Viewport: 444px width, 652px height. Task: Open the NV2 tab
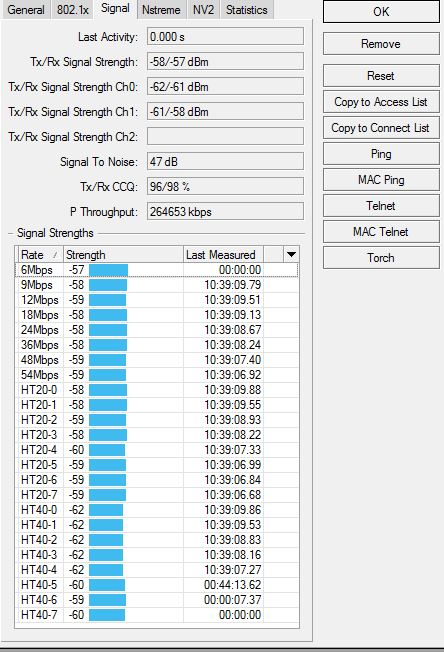coord(203,10)
